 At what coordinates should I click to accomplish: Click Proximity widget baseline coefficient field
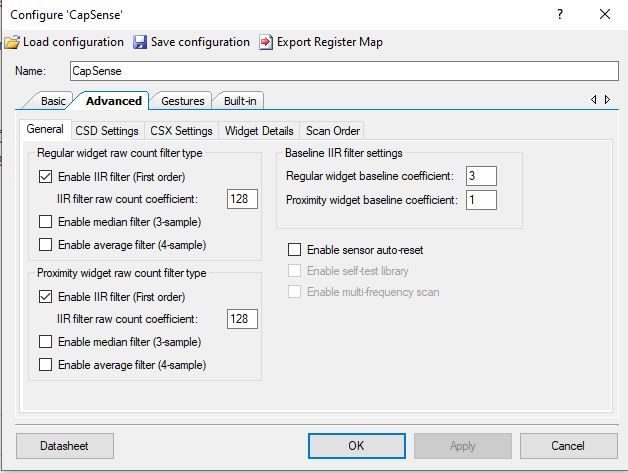[x=481, y=200]
